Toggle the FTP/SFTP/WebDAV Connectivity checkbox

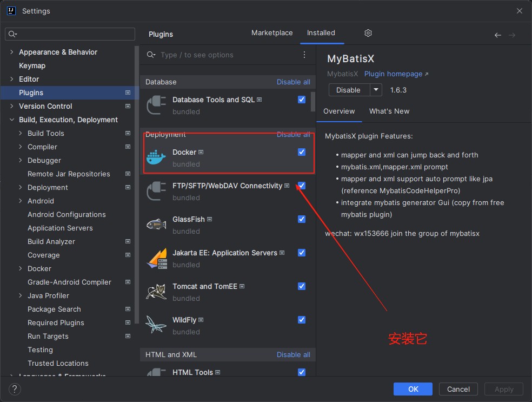[302, 186]
